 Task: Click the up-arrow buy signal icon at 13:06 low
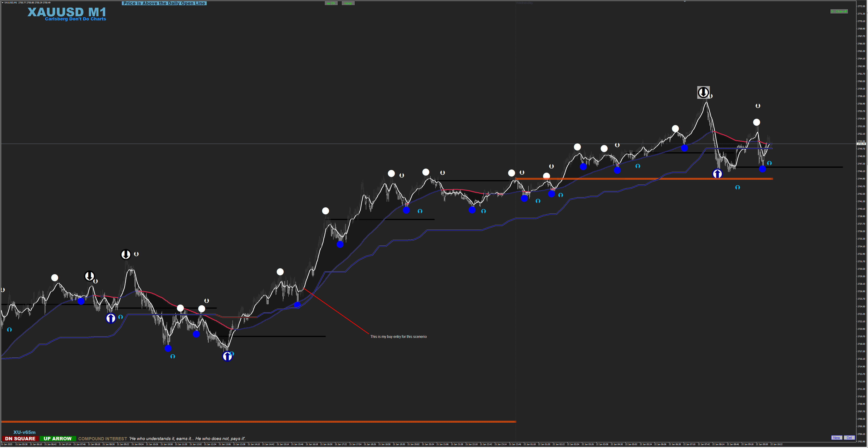228,356
